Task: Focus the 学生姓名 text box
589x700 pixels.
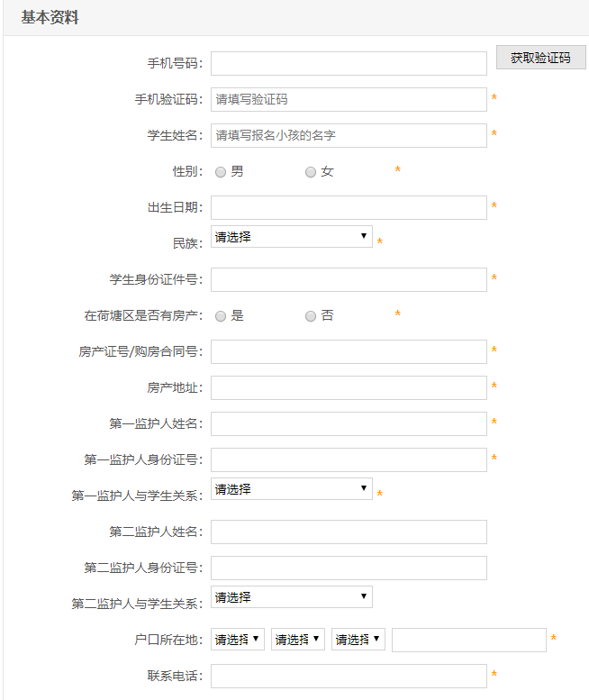Action: pyautogui.click(x=349, y=135)
